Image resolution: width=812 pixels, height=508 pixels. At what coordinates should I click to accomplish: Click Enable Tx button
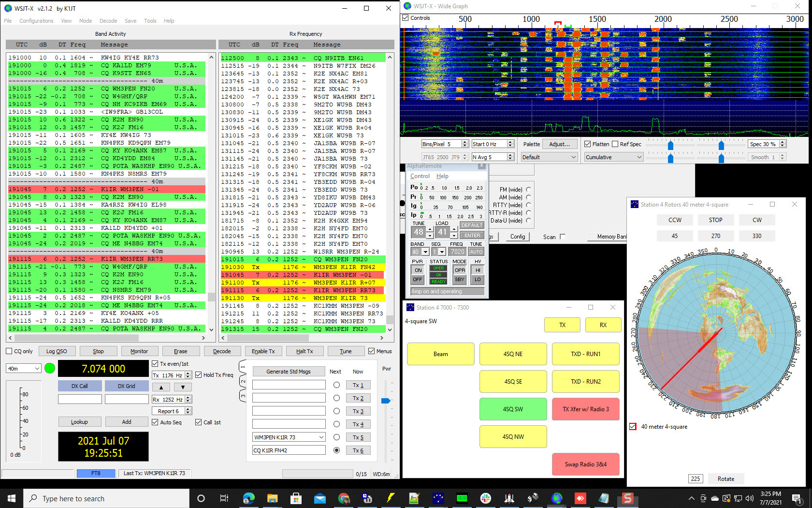tap(263, 351)
